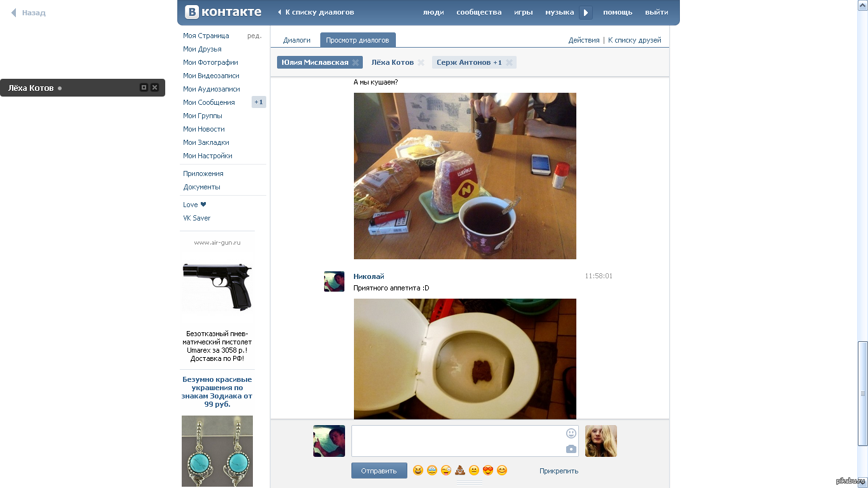The image size is (868, 488).
Task: Switch to Юлия Миславская conversation tab
Action: coord(315,62)
